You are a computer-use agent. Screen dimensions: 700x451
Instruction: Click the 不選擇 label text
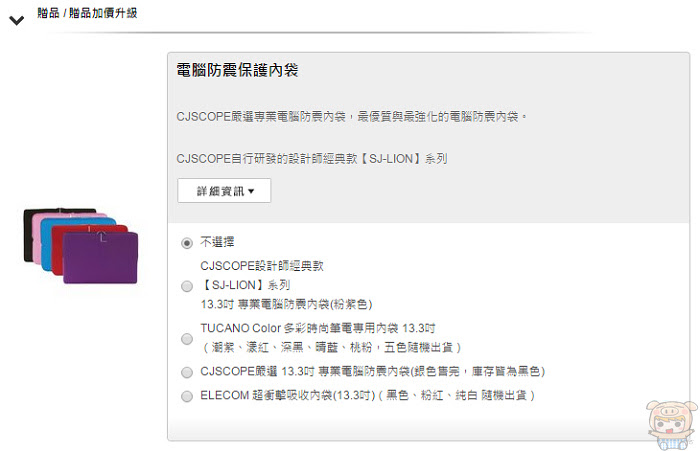point(217,242)
